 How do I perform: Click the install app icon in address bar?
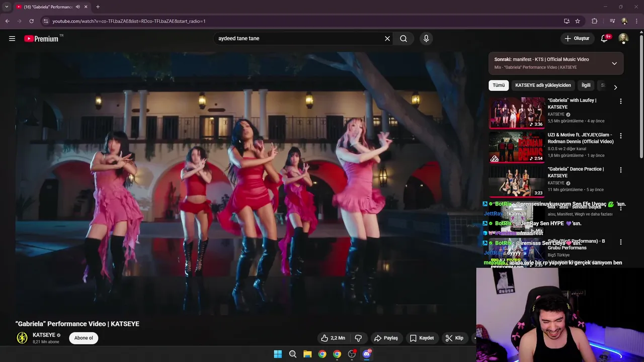(567, 21)
